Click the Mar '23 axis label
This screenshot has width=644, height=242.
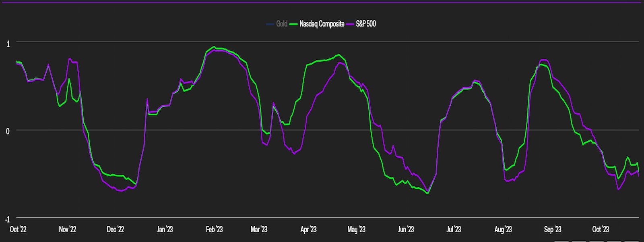pos(259,229)
